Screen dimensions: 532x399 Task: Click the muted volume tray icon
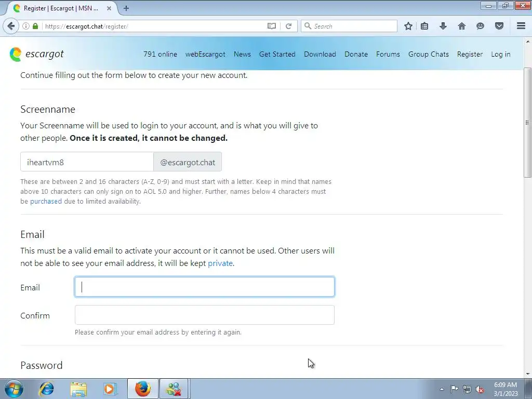(480, 389)
